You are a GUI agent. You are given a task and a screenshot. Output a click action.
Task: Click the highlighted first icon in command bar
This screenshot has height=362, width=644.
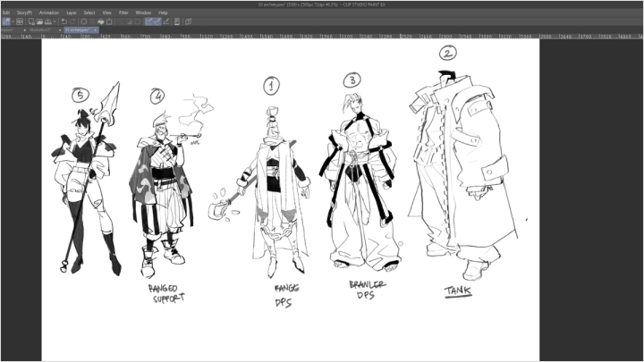point(5,21)
